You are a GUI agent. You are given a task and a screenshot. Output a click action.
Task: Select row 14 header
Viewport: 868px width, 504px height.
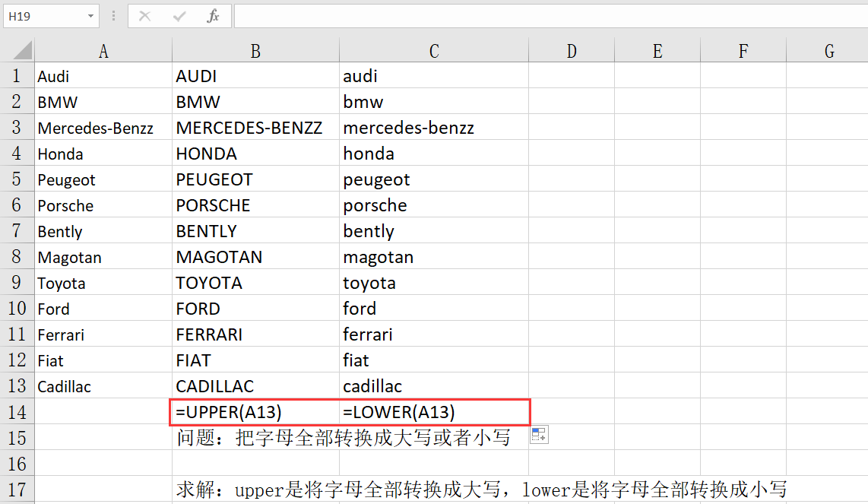(17, 411)
